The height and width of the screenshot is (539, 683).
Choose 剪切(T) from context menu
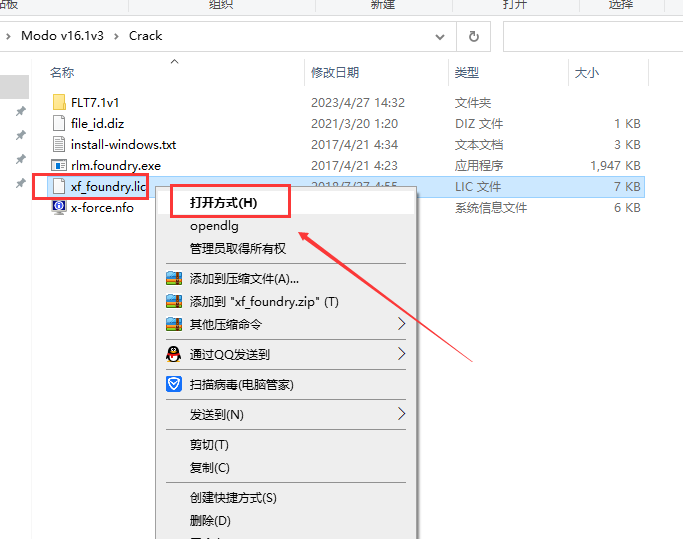click(209, 444)
